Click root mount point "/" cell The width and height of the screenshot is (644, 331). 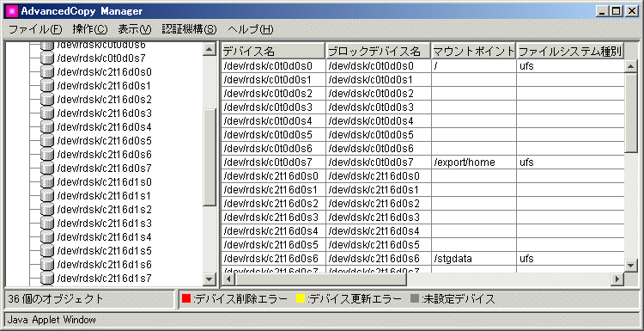pos(474,66)
